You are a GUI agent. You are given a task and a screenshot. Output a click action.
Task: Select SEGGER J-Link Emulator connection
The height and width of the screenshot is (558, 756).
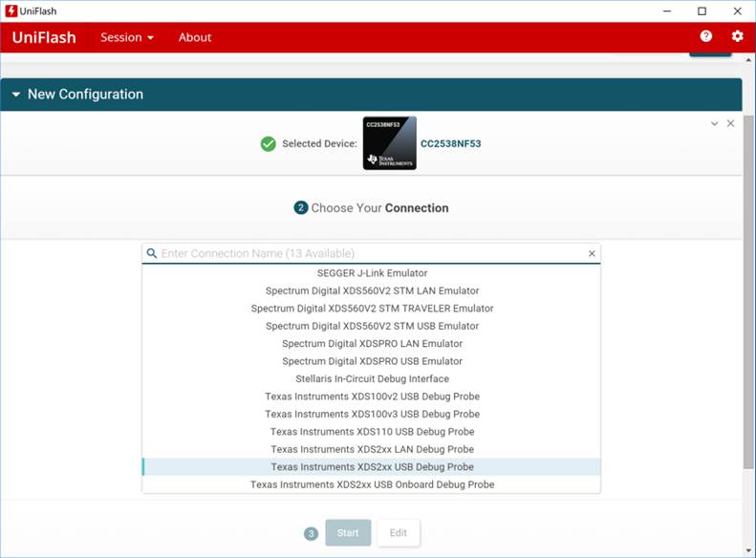pos(372,273)
